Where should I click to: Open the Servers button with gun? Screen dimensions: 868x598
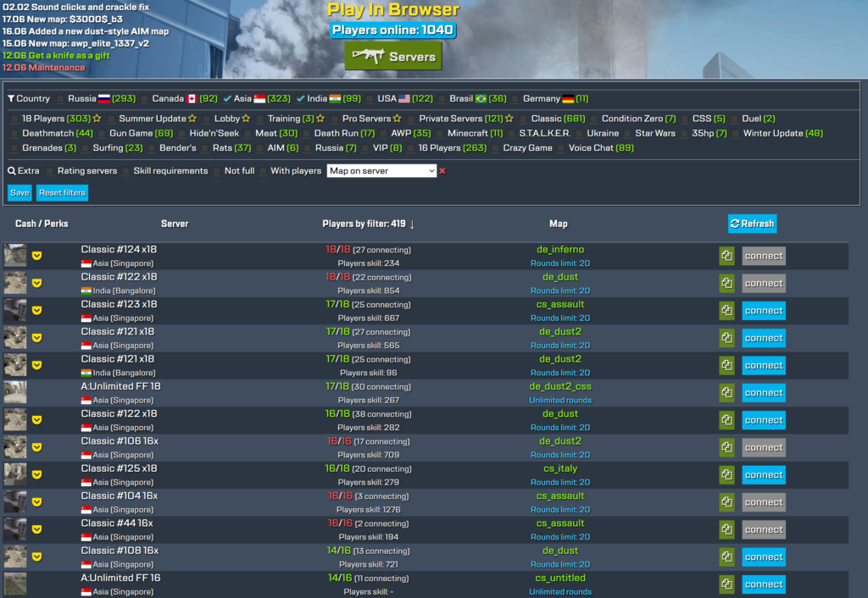393,56
